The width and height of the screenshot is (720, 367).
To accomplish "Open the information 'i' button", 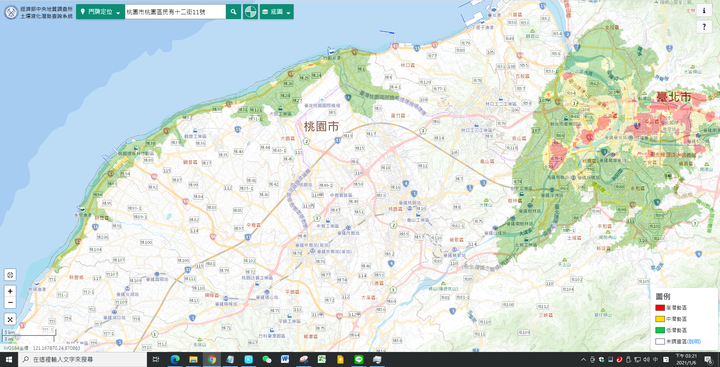I will point(704,11).
